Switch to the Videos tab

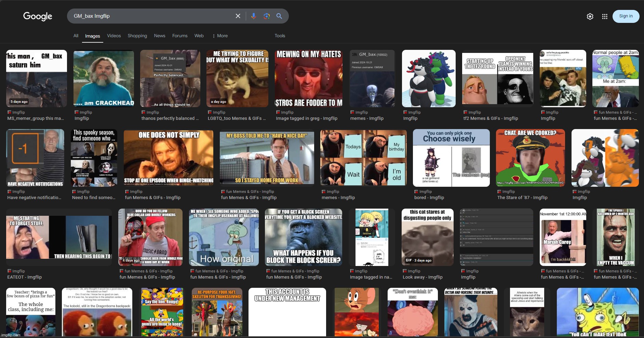click(114, 36)
